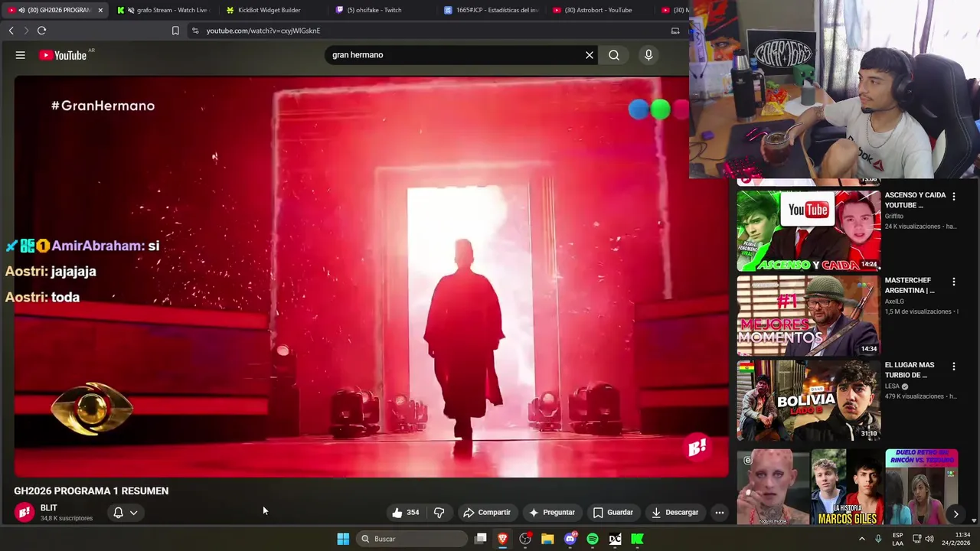
Task: Click the Compartir share button
Action: click(x=487, y=513)
